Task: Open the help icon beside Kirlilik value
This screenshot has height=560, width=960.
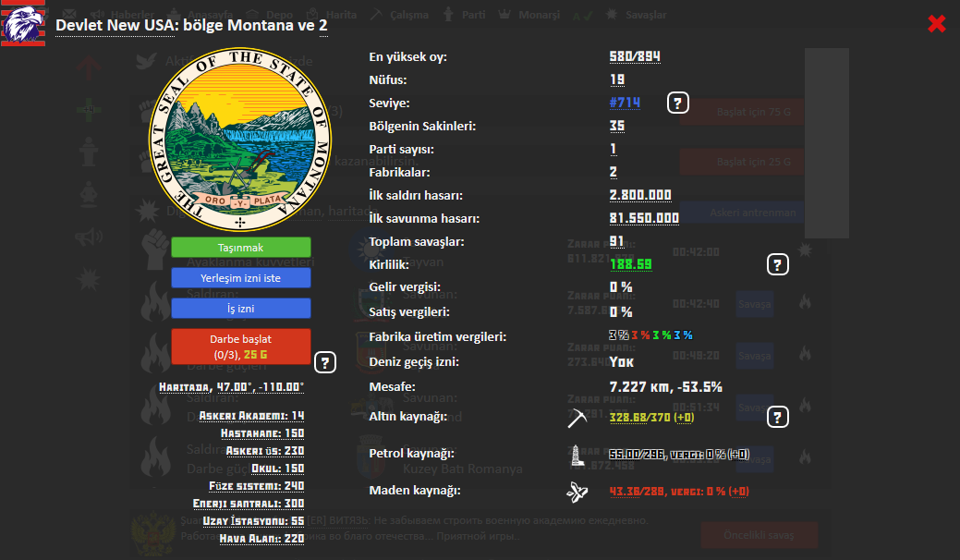Action: (x=778, y=265)
